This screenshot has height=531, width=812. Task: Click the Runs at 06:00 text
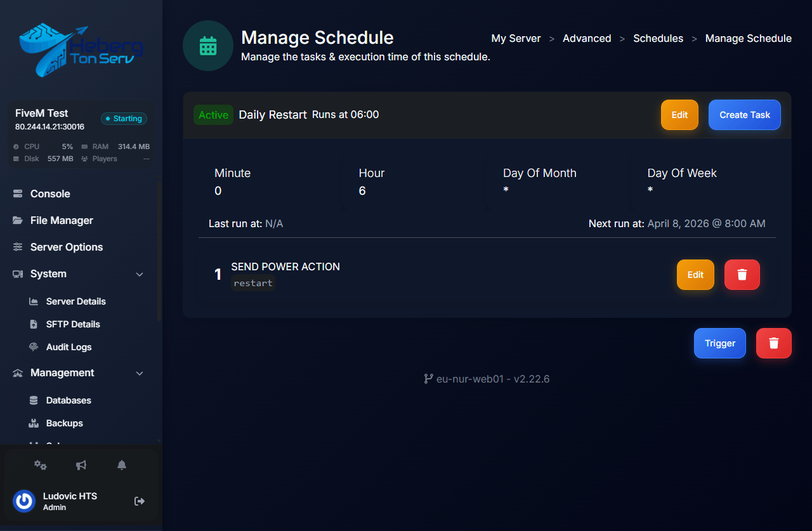345,115
